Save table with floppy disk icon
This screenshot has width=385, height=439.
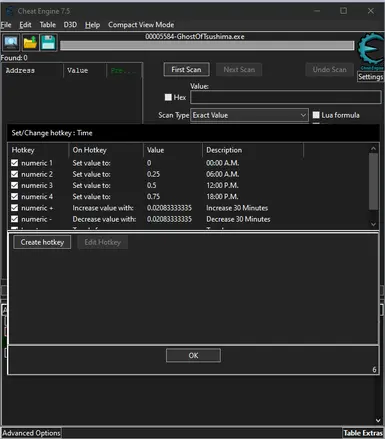click(48, 43)
